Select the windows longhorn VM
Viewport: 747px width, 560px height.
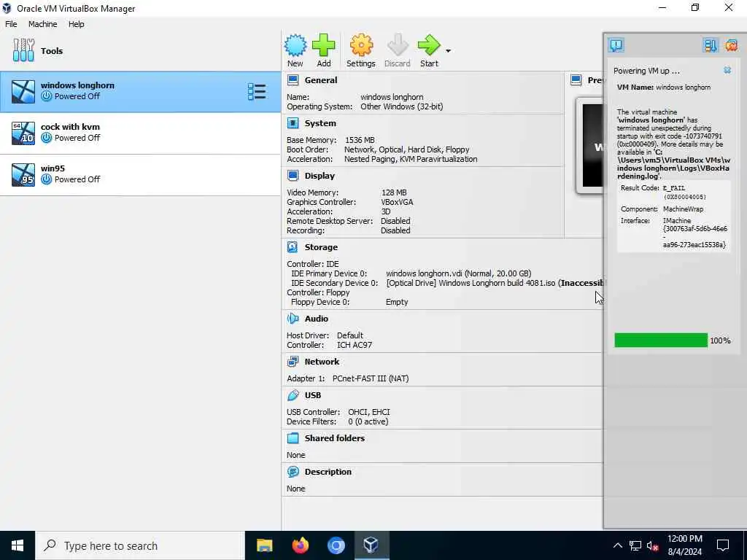(141, 92)
